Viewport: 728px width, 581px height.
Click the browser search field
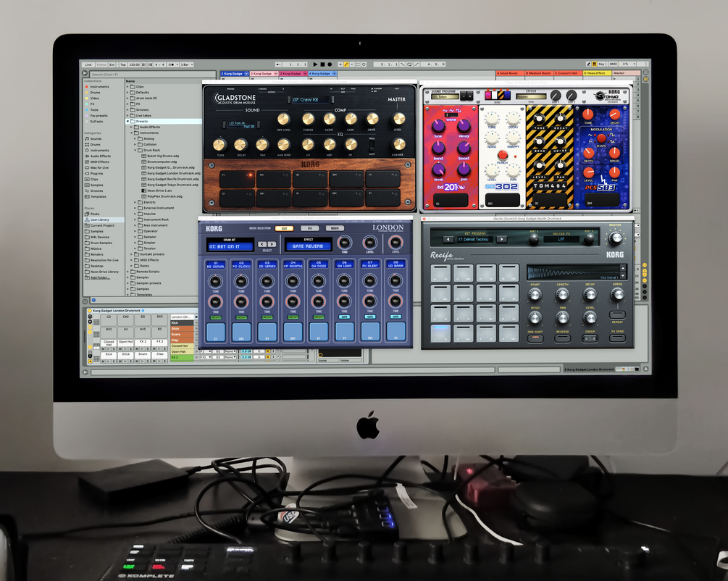152,75
